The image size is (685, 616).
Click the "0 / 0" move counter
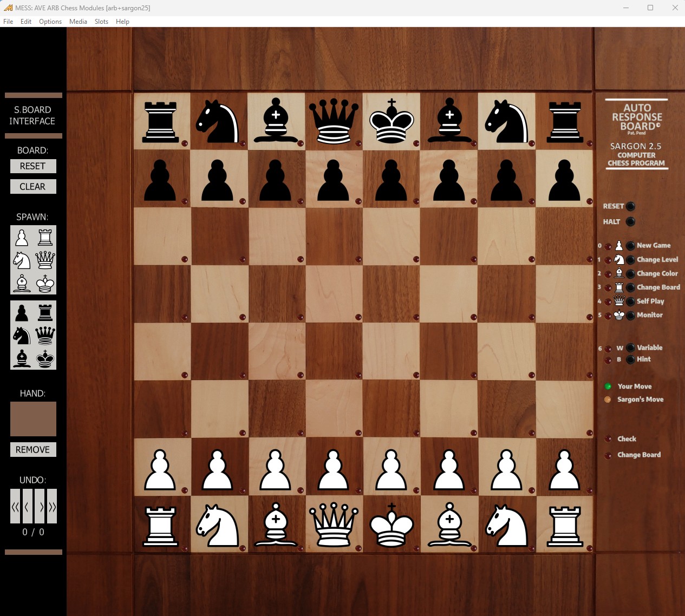[x=33, y=532]
